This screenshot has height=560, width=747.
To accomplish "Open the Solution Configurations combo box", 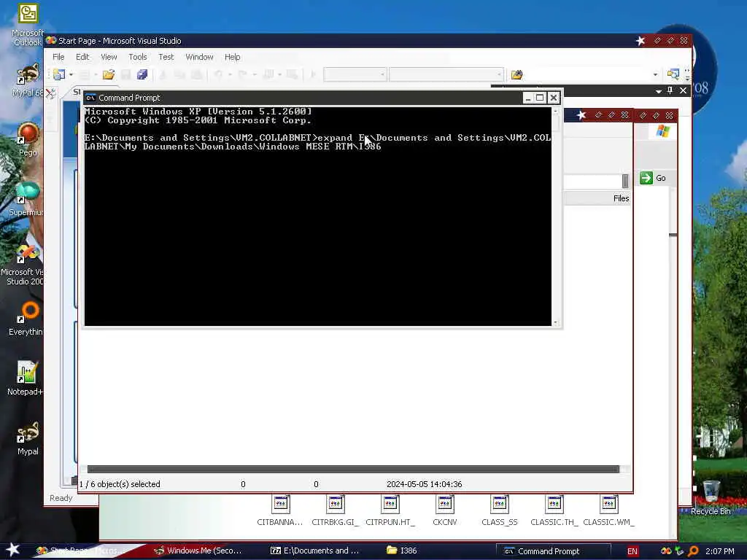I will coord(355,74).
